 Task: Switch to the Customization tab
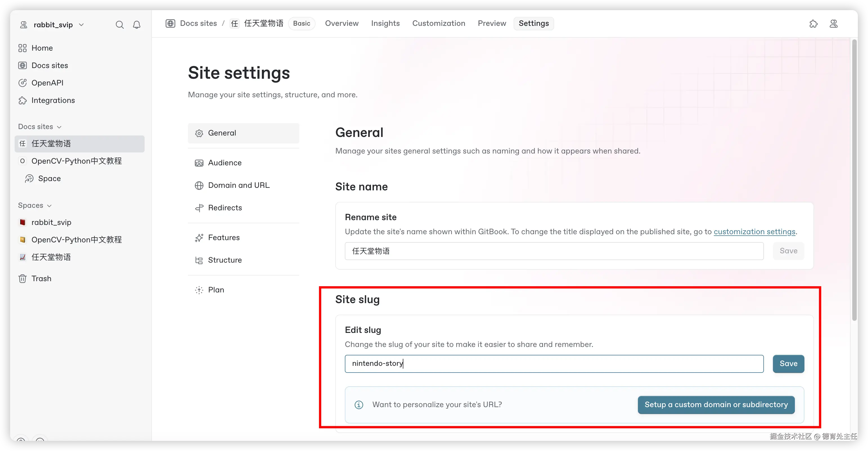(x=439, y=24)
